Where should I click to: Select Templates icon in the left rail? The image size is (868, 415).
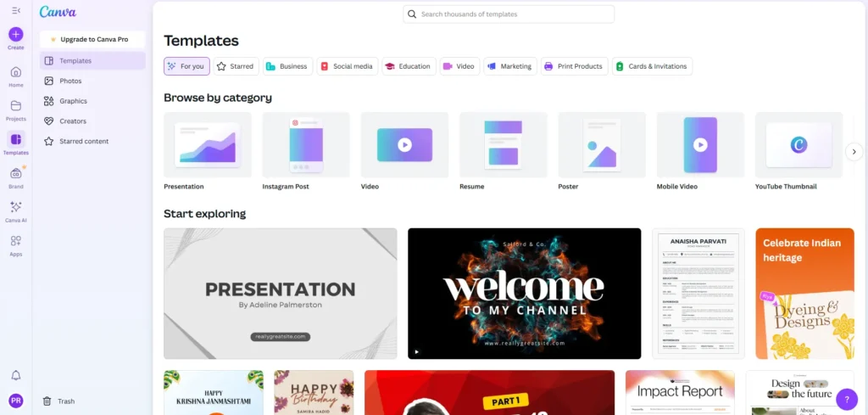[x=16, y=139]
